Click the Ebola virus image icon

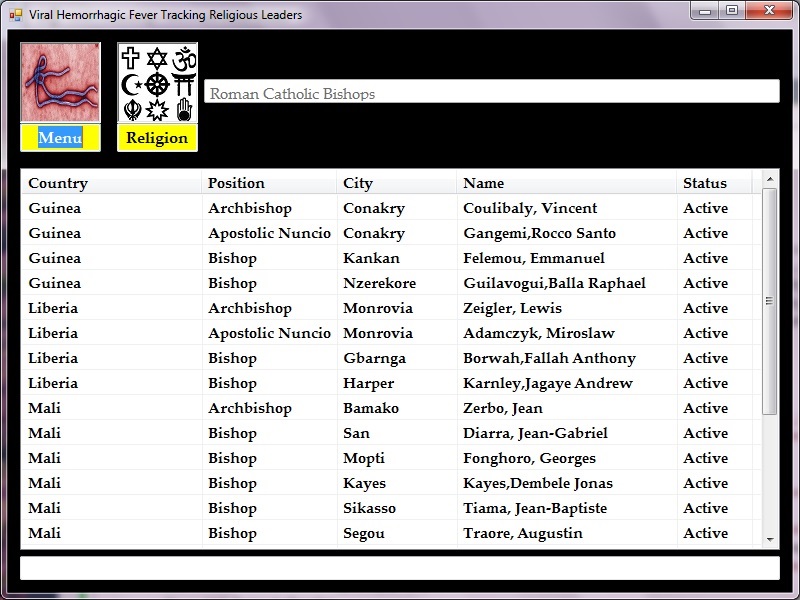(60, 83)
